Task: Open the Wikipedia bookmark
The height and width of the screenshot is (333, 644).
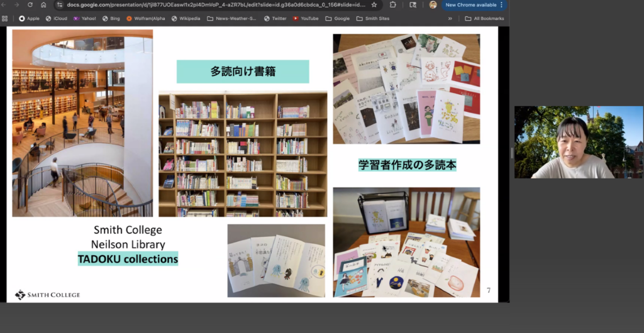Action: (x=186, y=18)
